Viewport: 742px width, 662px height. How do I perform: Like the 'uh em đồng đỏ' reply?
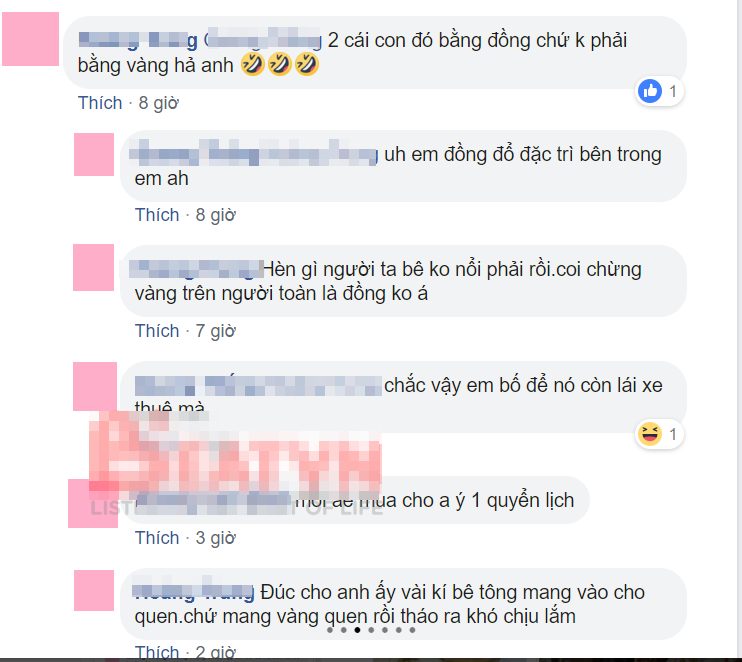[157, 215]
